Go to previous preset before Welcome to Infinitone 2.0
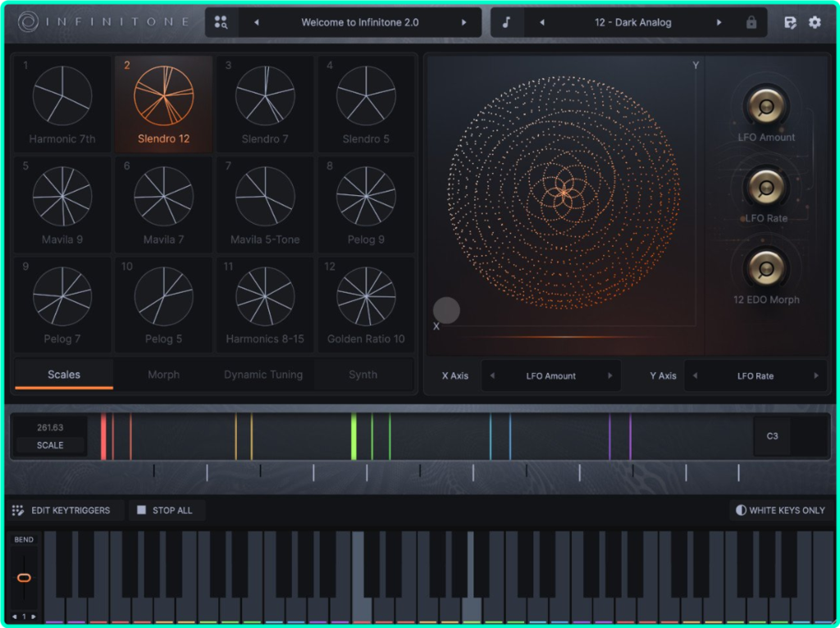Image resolution: width=840 pixels, height=628 pixels. click(x=257, y=22)
